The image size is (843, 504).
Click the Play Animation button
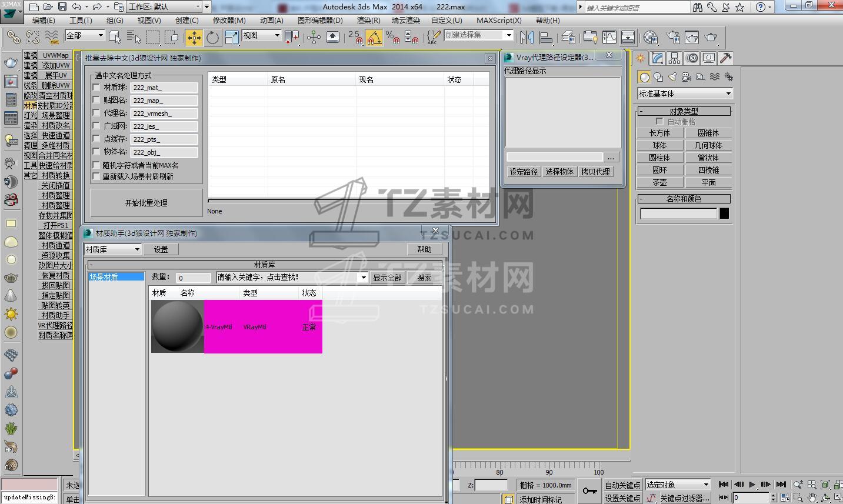point(752,485)
